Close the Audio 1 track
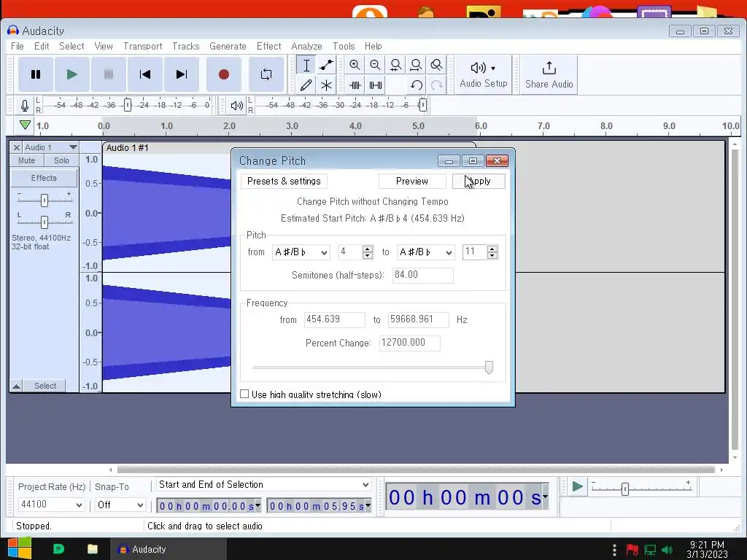 pyautogui.click(x=16, y=147)
